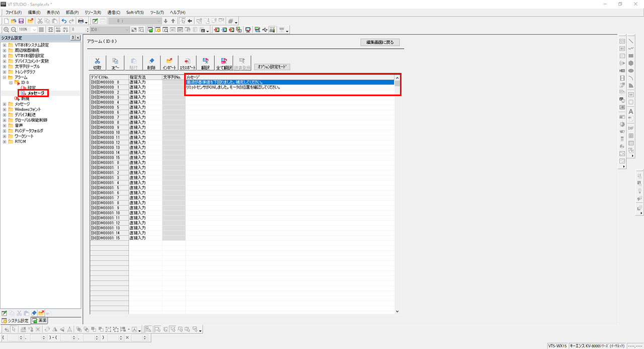644x349 pixels.
Task: Expand the VT本体システム設定 tree folder
Action: pos(5,45)
